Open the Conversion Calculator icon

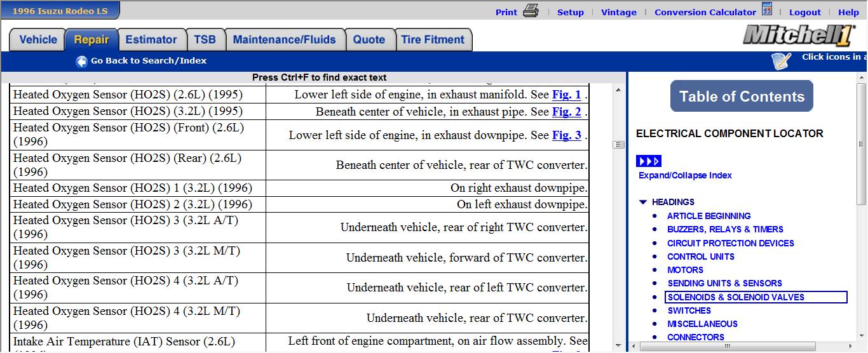[x=767, y=10]
